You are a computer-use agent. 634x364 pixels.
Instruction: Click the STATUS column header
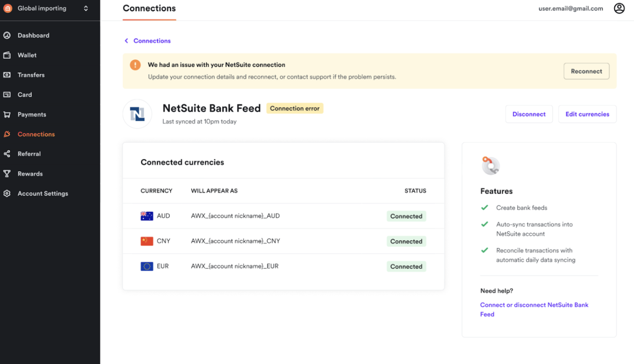click(415, 191)
